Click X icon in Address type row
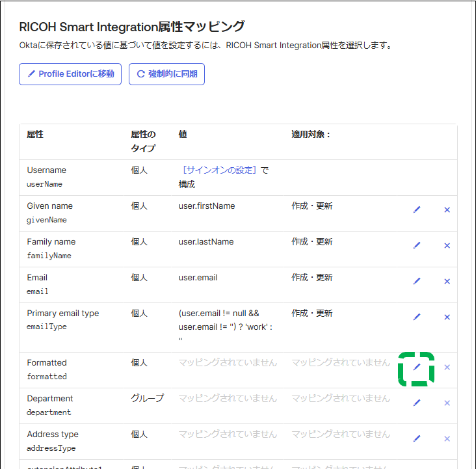This screenshot has height=469, width=476. [x=447, y=439]
